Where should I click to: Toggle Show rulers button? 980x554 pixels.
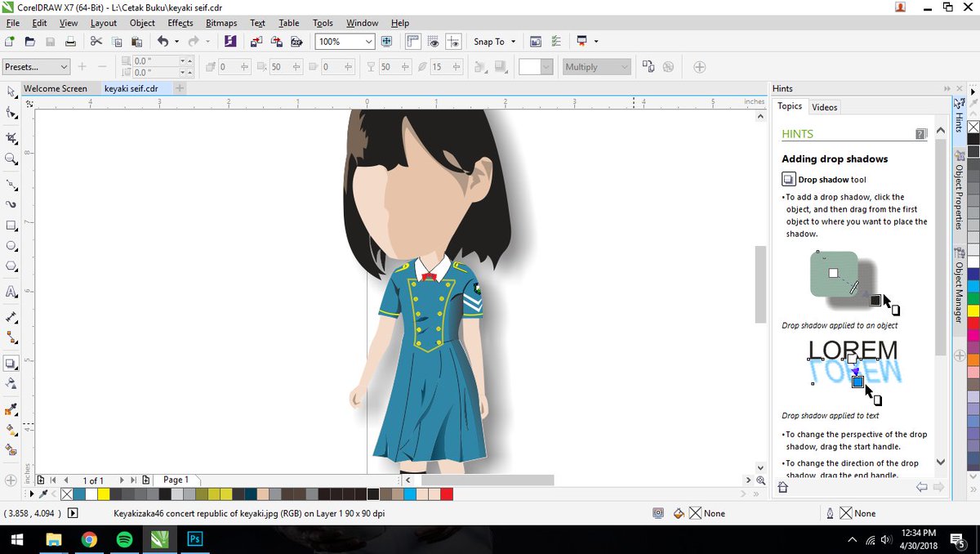[x=413, y=41]
